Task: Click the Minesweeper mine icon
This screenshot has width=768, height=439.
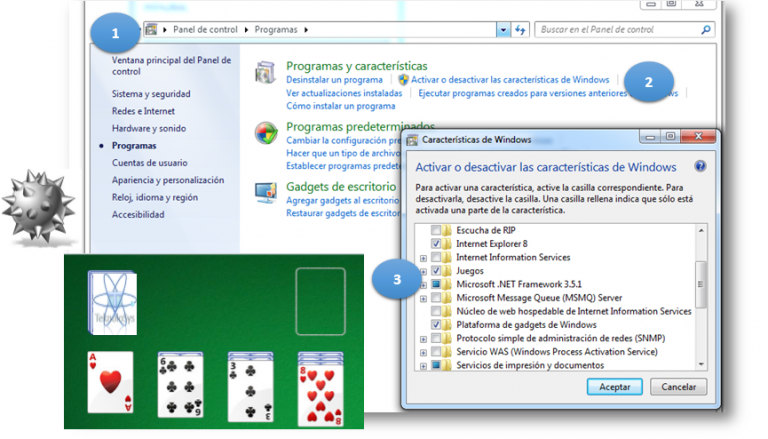Action: [39, 206]
